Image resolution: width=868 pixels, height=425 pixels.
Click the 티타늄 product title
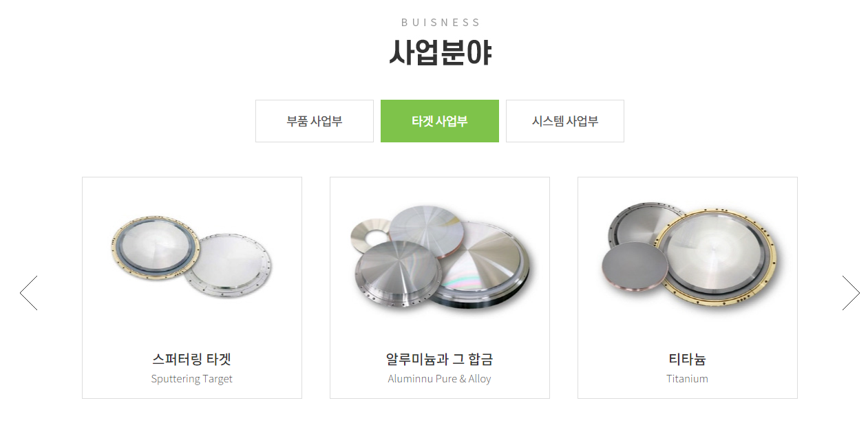tap(688, 359)
